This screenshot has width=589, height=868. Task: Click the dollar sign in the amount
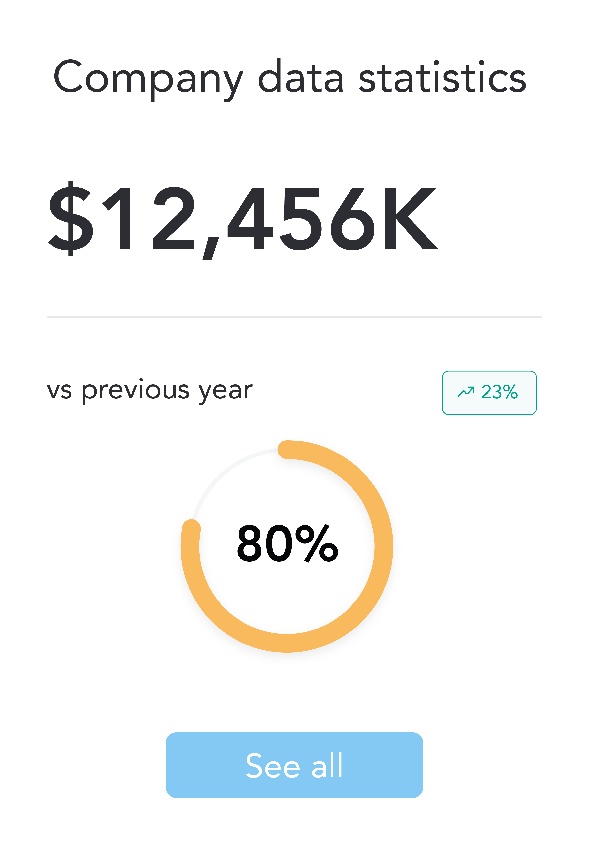pos(71,219)
